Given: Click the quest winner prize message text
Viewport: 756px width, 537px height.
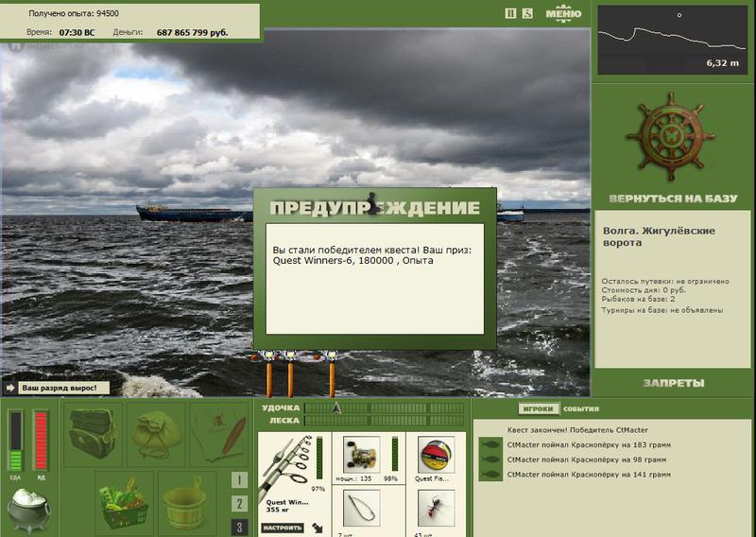Looking at the screenshot, I should 372,255.
